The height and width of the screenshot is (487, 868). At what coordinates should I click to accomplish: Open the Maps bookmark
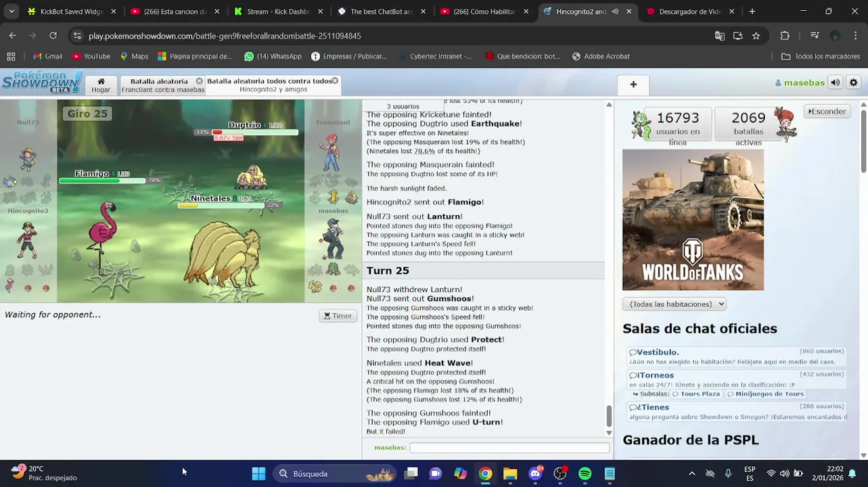[134, 56]
